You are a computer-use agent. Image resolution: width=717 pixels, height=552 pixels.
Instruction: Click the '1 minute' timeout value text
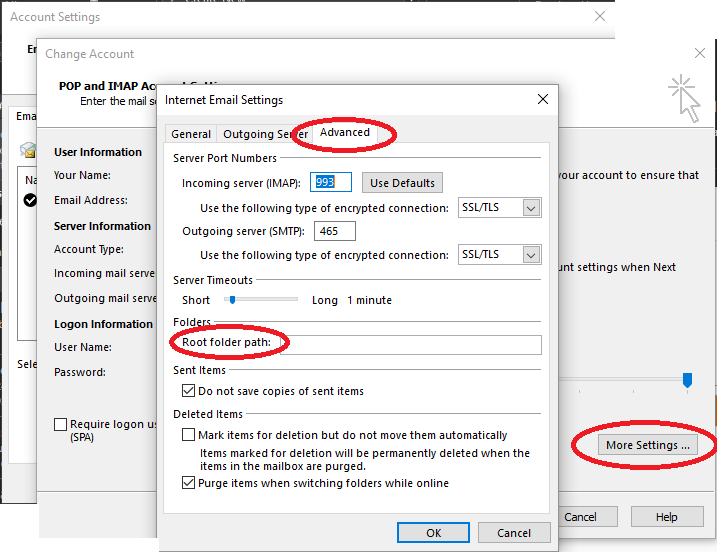369,300
